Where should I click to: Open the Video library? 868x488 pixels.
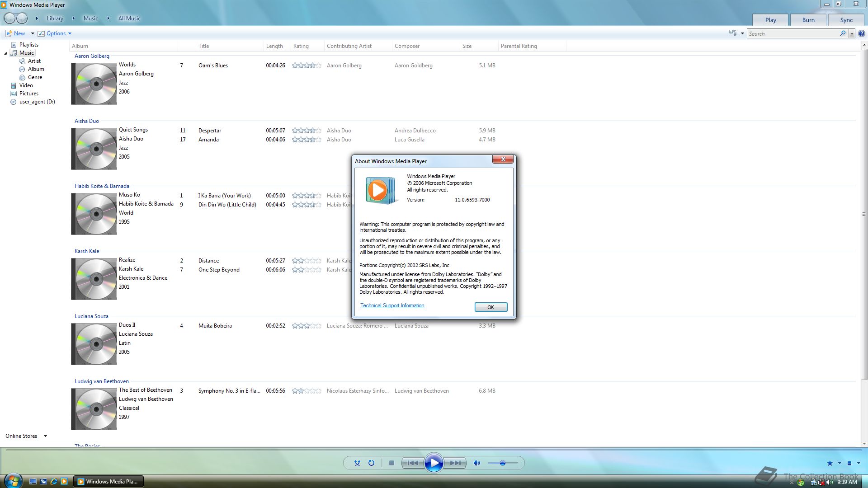coord(26,85)
